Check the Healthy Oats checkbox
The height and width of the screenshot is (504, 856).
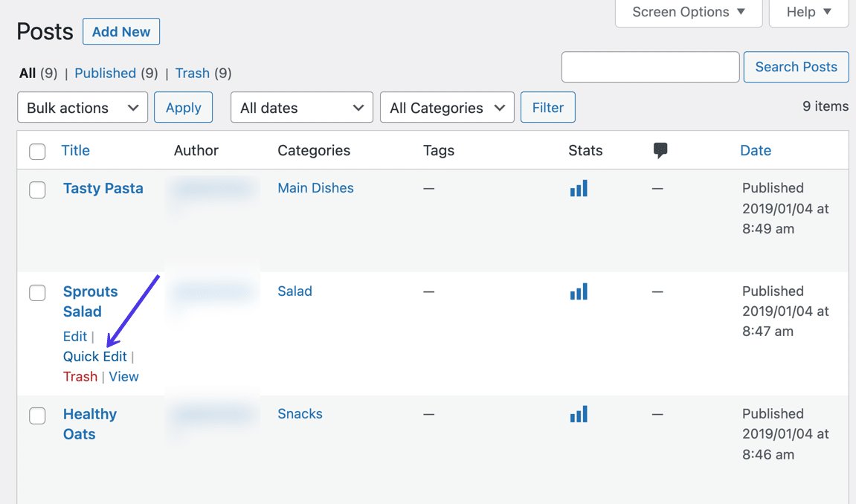pos(37,416)
